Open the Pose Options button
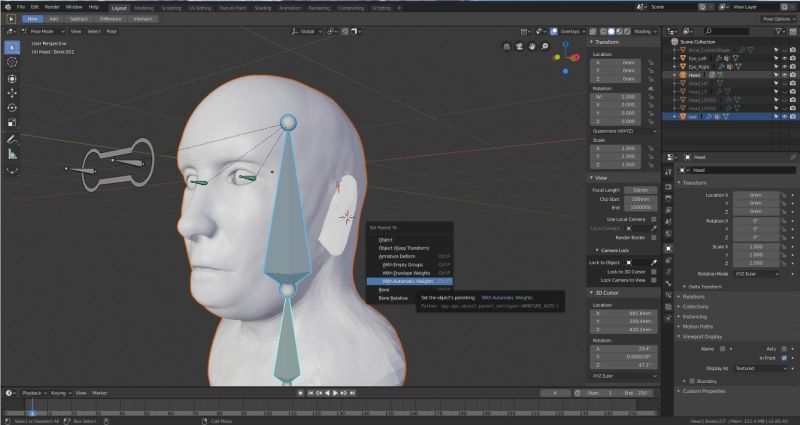 777,19
